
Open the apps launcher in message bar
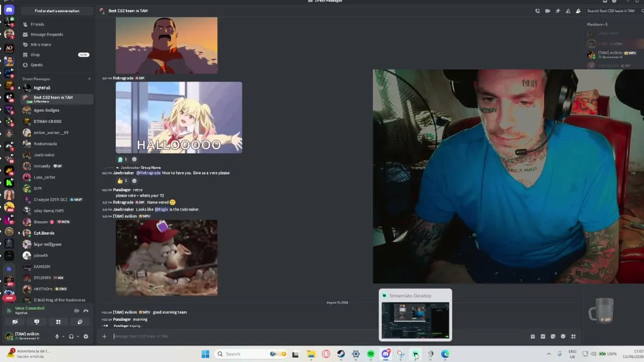(573, 336)
